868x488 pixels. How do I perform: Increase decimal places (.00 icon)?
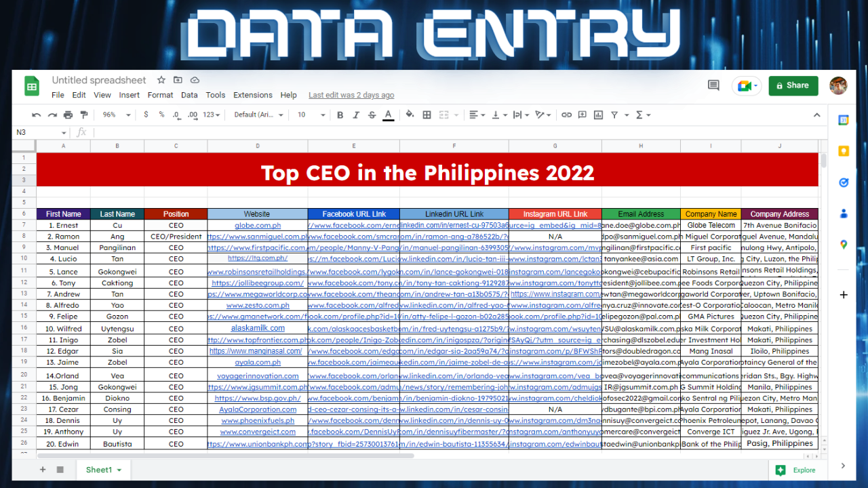point(193,115)
